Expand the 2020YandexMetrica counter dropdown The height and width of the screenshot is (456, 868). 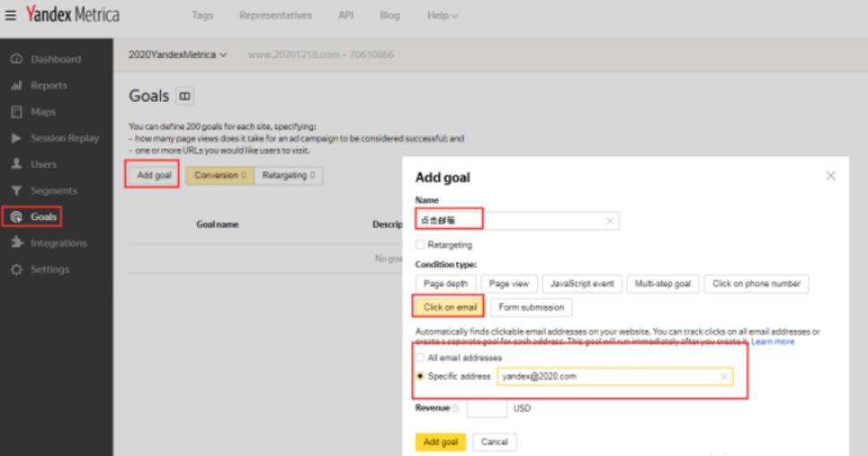[x=178, y=55]
